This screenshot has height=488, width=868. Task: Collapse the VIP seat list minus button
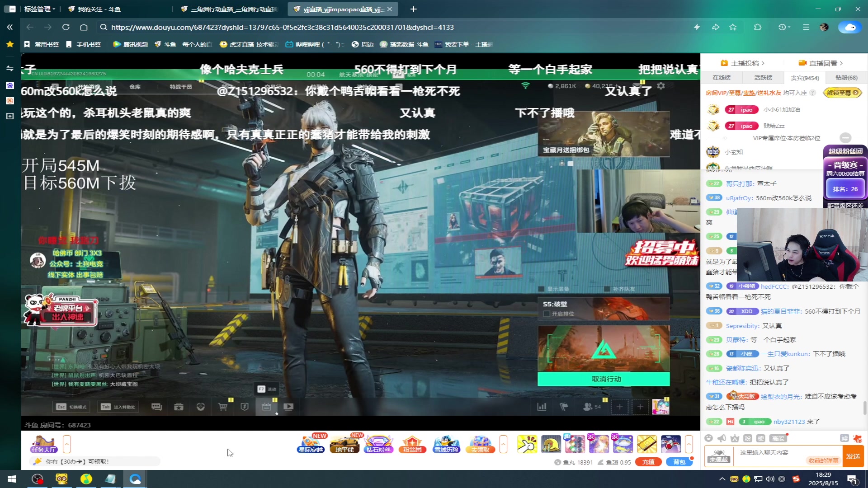(845, 138)
